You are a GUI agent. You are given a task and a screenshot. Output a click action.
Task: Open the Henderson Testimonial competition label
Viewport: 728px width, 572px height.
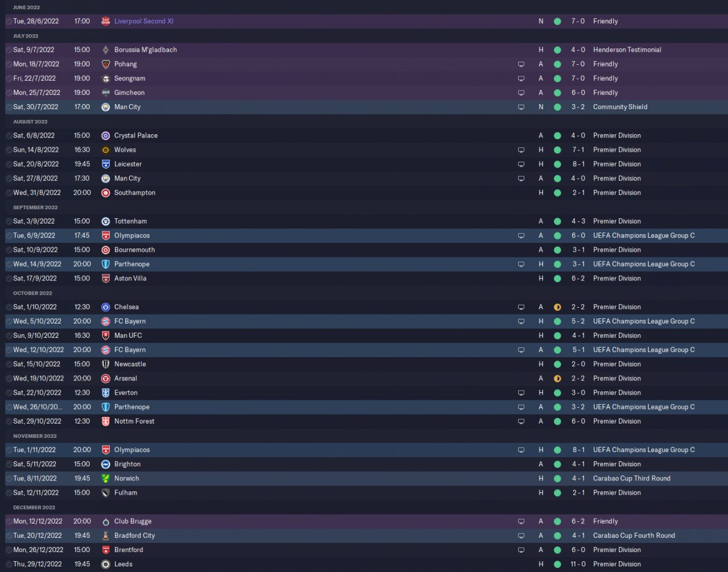pyautogui.click(x=627, y=49)
